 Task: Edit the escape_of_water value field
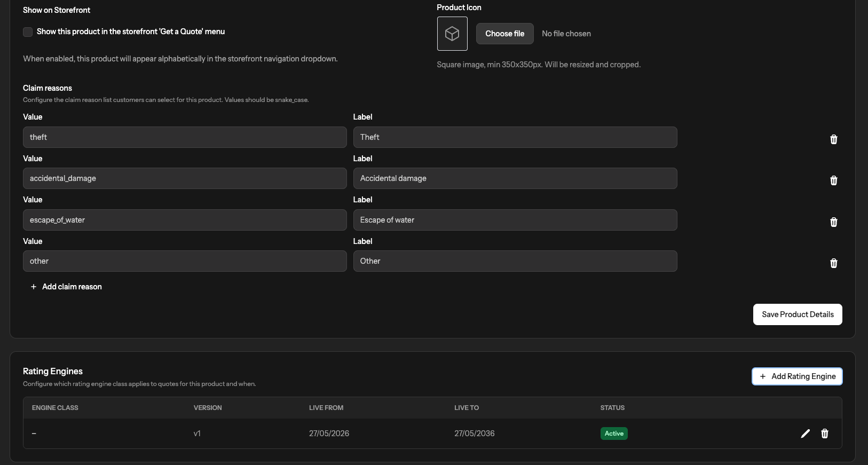click(x=185, y=220)
